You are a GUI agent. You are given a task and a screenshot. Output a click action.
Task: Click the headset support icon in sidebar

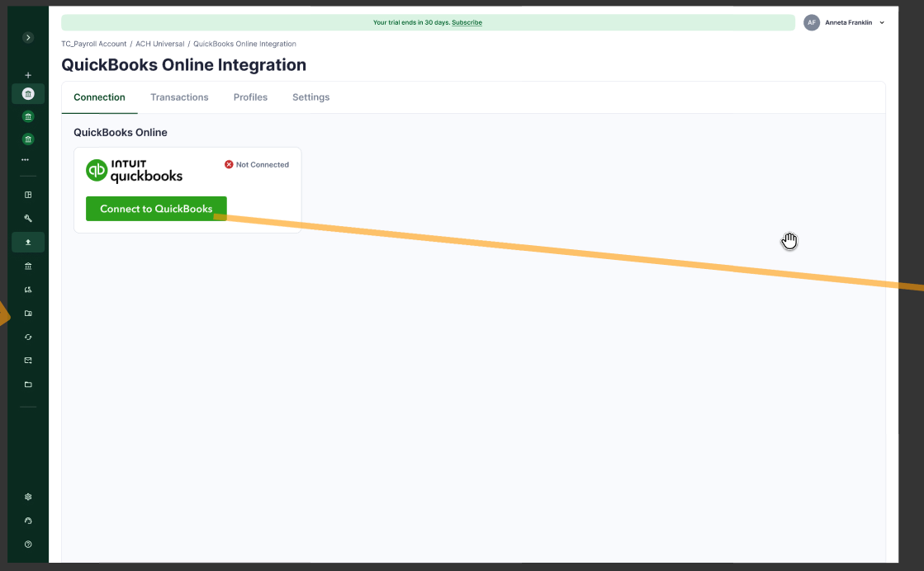pos(28,521)
